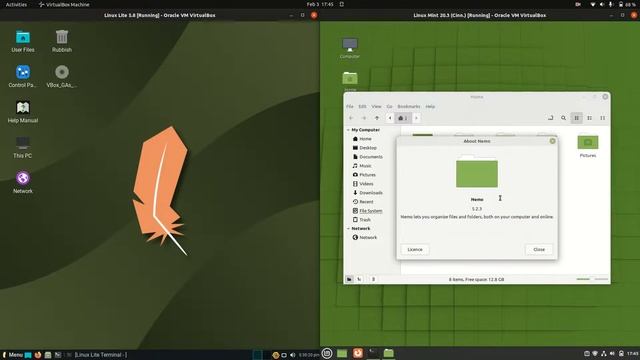Open the Go menu in Nemo
This screenshot has height=360, width=640.
[x=389, y=107]
